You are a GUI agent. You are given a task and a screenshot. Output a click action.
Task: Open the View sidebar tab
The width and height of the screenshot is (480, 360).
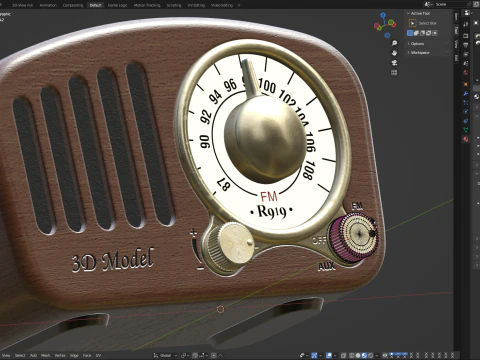(456, 44)
